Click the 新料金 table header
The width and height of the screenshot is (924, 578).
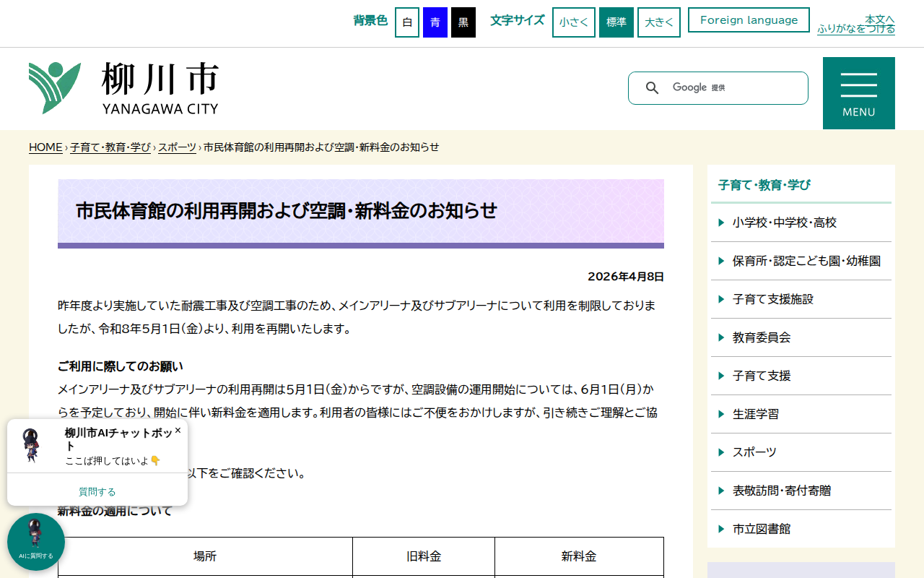579,556
